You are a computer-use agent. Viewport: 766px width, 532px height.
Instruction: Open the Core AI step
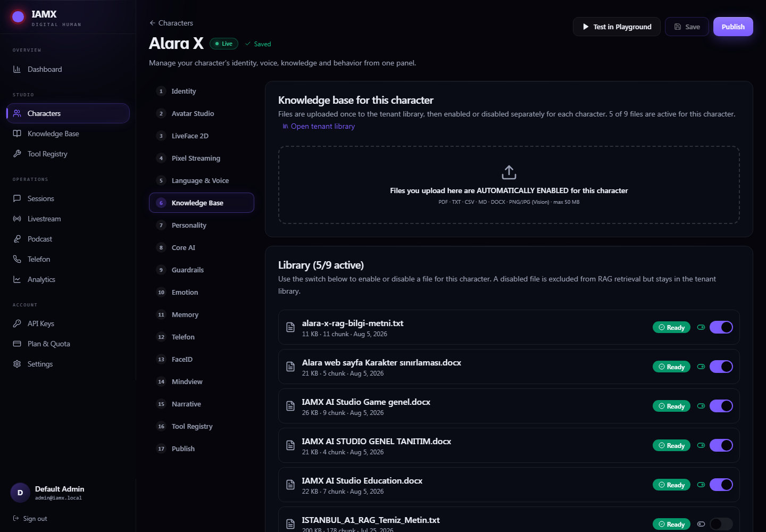pos(202,247)
